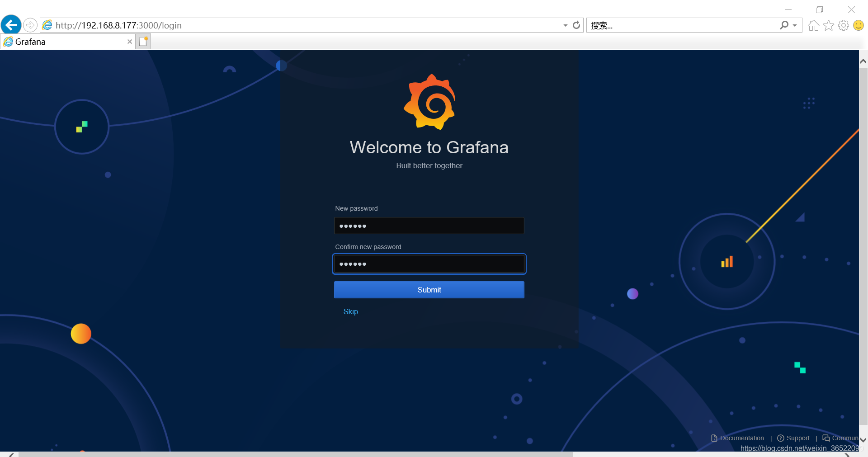Click the browser Forward arrow button
The height and width of the screenshot is (457, 868).
click(x=30, y=25)
